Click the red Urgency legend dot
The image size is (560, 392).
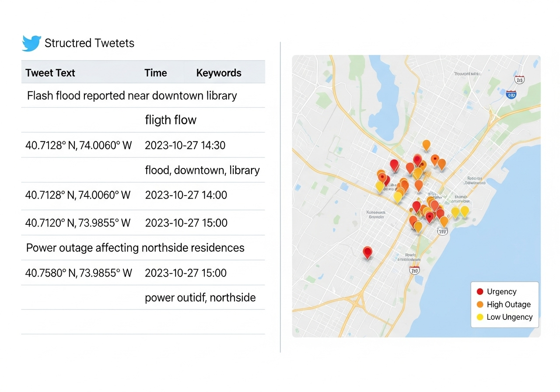click(x=480, y=292)
